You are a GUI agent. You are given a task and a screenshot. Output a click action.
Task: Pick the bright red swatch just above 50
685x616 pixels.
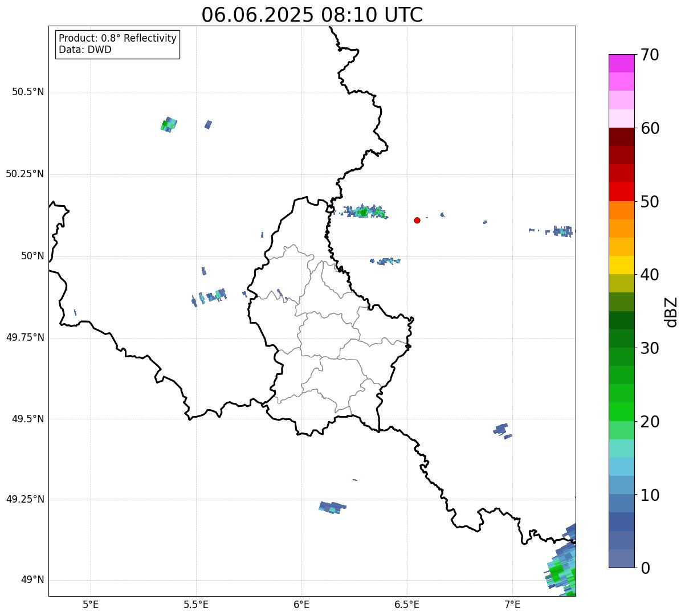[x=621, y=191]
